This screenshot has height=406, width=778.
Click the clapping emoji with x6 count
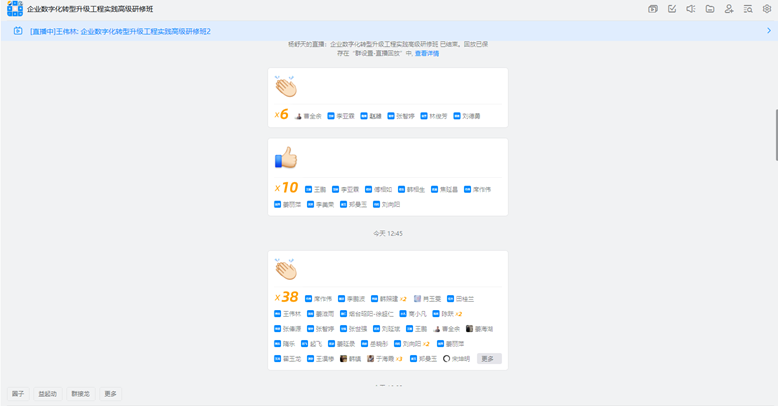coord(286,87)
